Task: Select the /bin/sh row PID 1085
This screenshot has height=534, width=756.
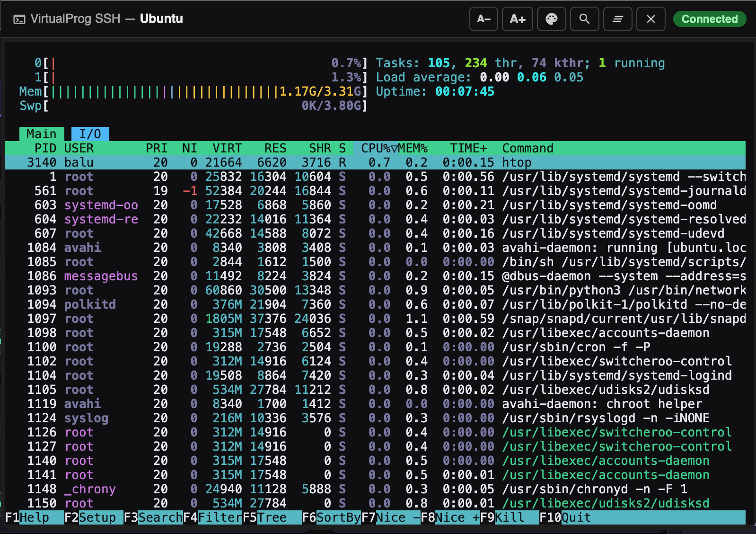Action: 375,262
